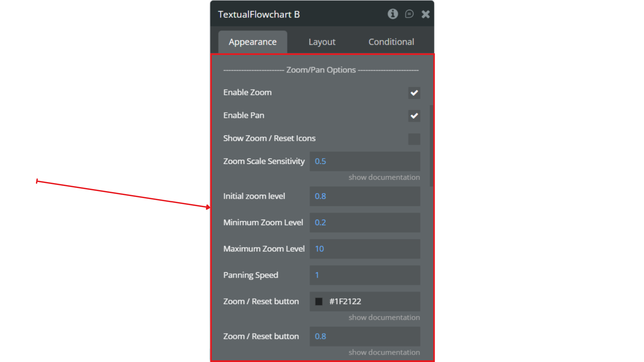Click the #1F2122 hex color value

(345, 302)
